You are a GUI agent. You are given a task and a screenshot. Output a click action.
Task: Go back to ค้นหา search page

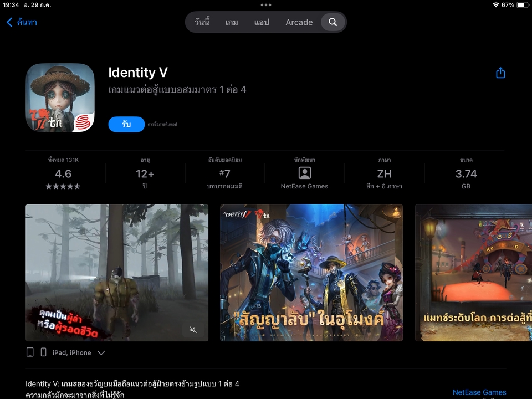(22, 22)
